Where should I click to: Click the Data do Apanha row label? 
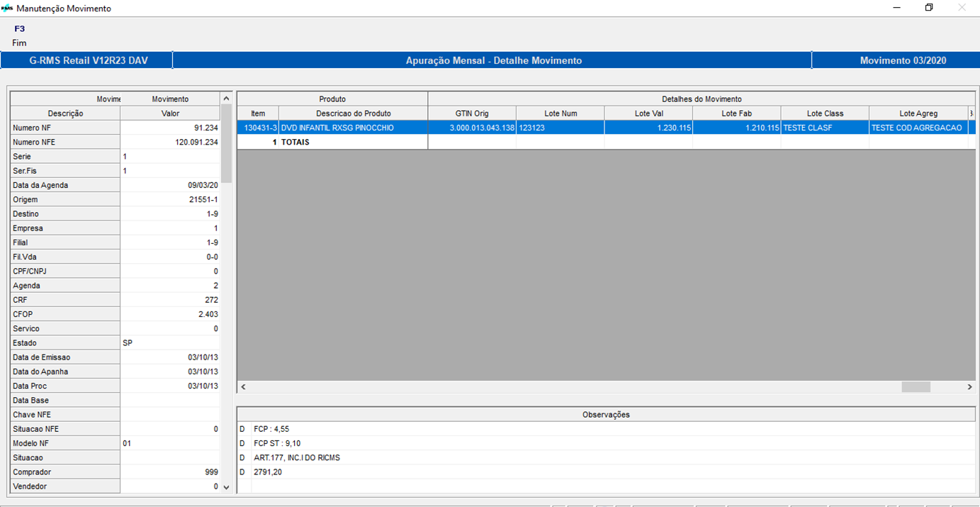(x=65, y=372)
